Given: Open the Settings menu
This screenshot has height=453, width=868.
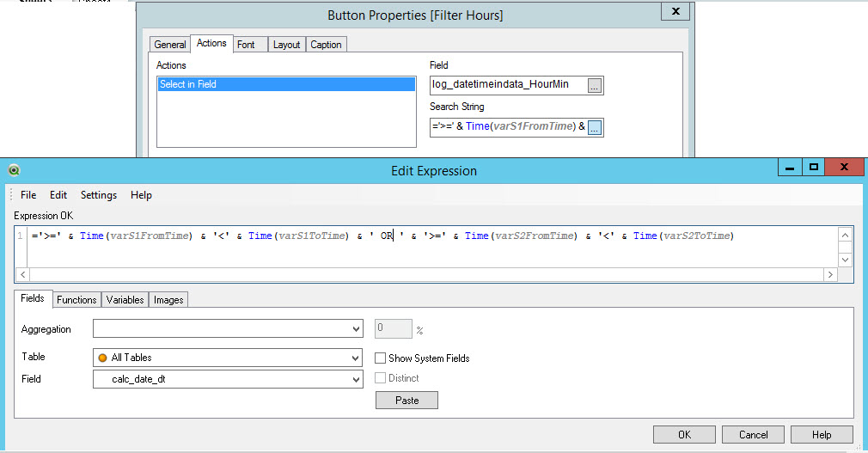Looking at the screenshot, I should click(99, 195).
